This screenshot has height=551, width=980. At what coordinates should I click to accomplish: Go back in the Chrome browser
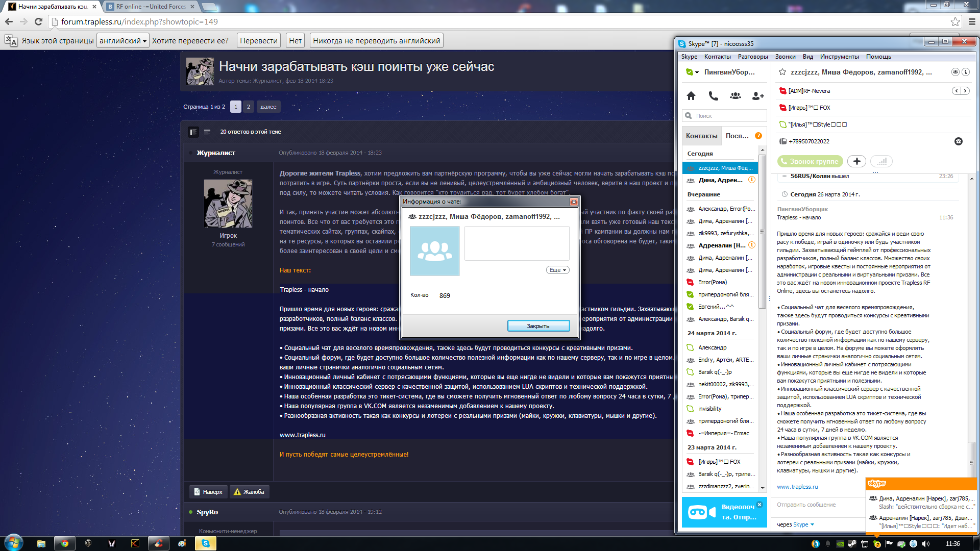9,21
